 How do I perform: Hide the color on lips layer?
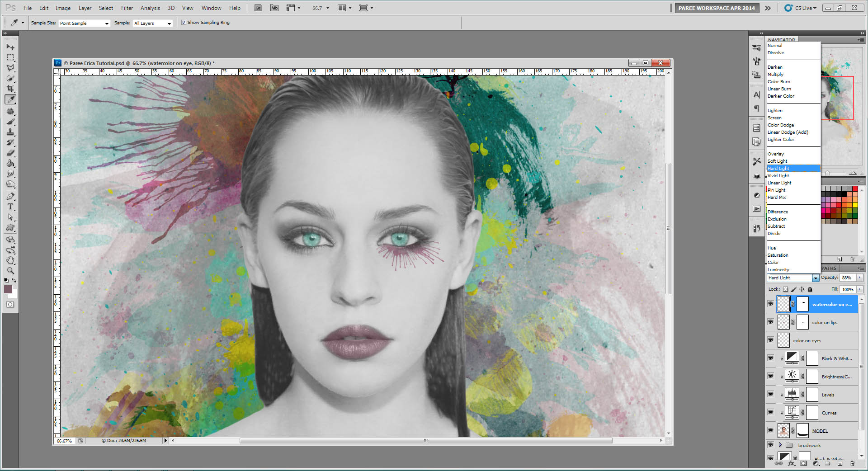pyautogui.click(x=770, y=322)
